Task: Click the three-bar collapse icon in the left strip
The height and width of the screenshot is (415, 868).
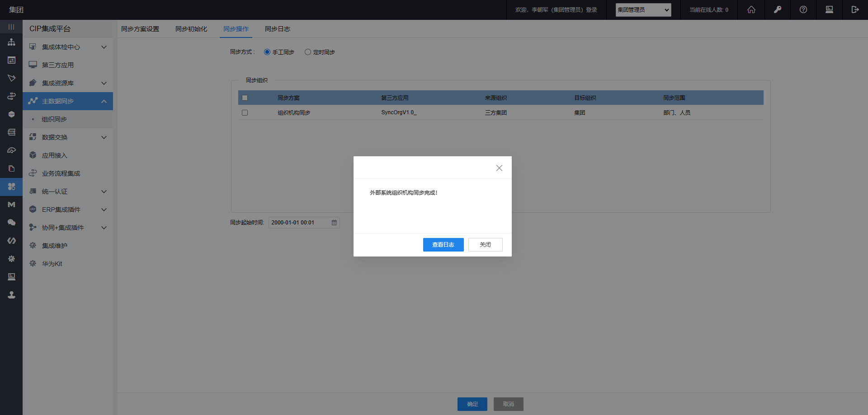Action: click(11, 27)
